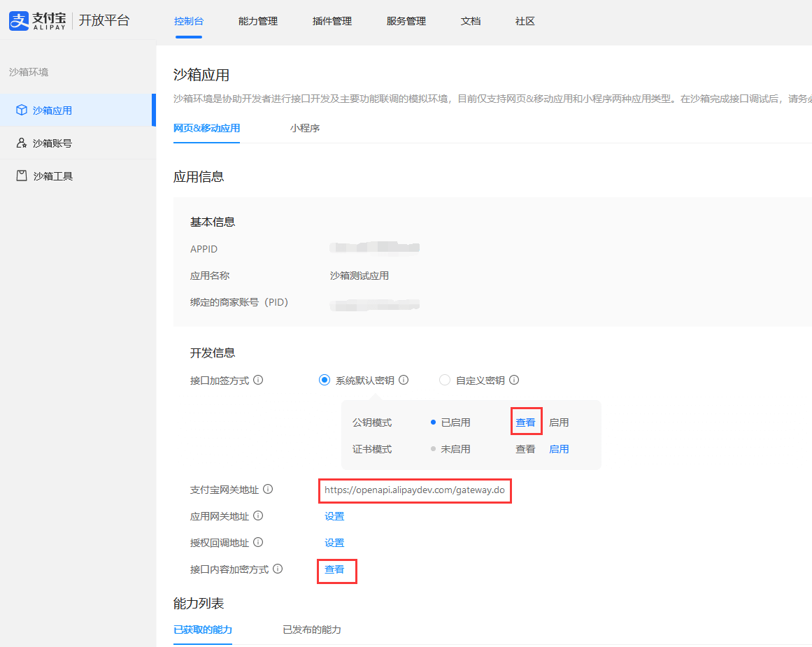The width and height of the screenshot is (812, 647).
Task: Select the 自定义密钥 radio button
Action: 444,381
